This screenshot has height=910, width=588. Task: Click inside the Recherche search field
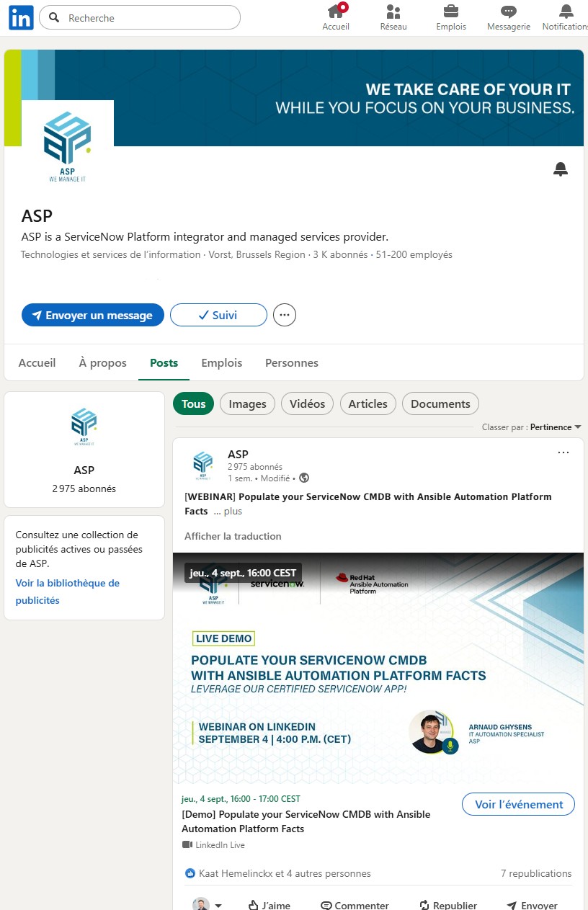141,17
